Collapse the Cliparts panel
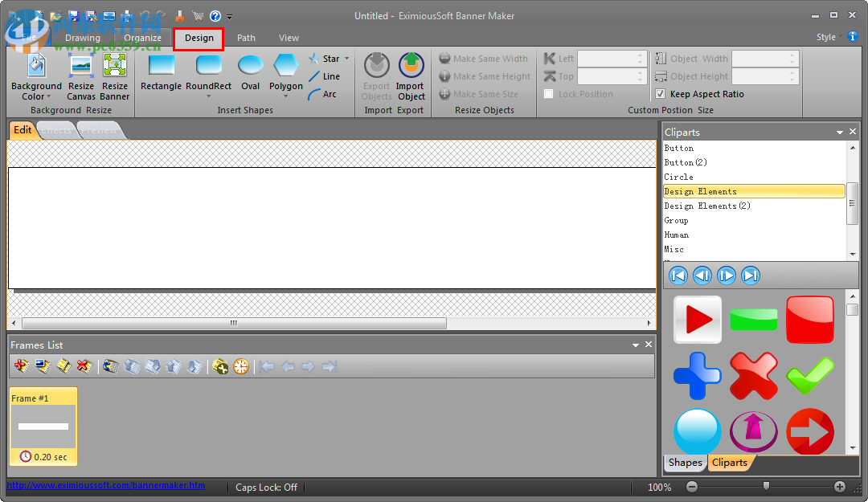 [x=839, y=131]
